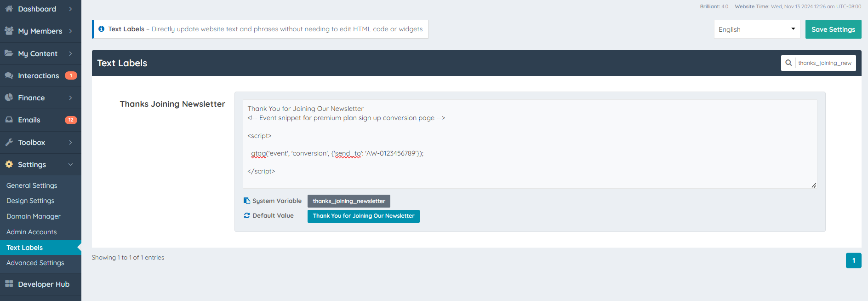
Task: Click the 'Thanks Joining Newsletter' heading
Action: 172,104
